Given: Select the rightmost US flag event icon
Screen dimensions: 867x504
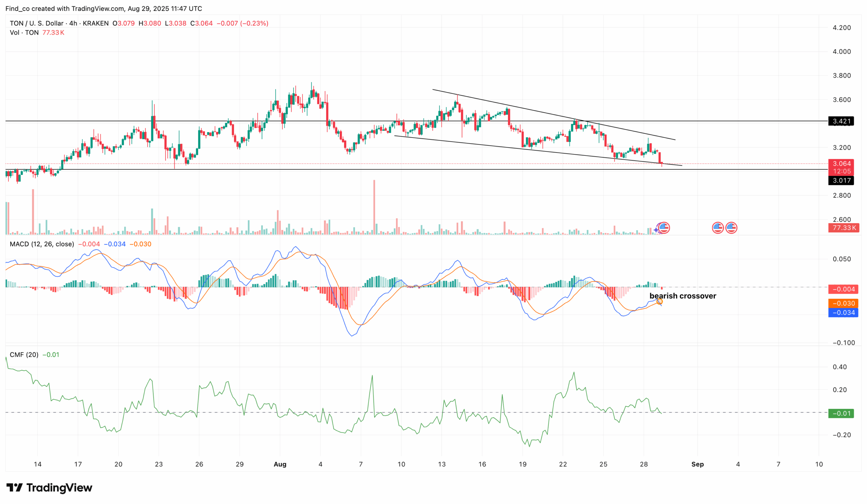Looking at the screenshot, I should click(732, 227).
